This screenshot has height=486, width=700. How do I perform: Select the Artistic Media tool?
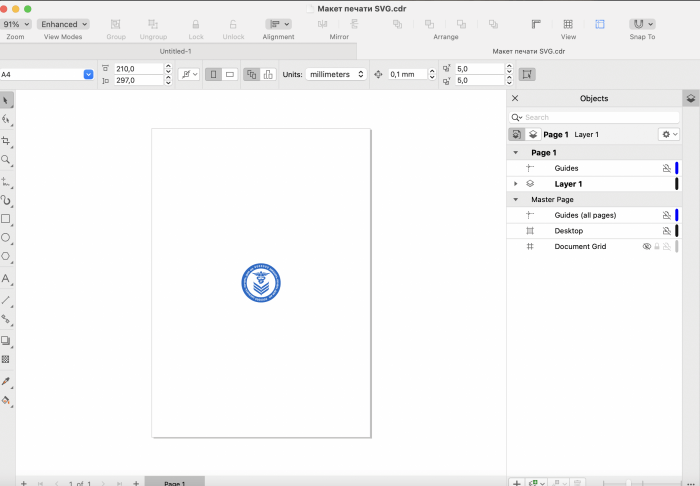click(6, 200)
